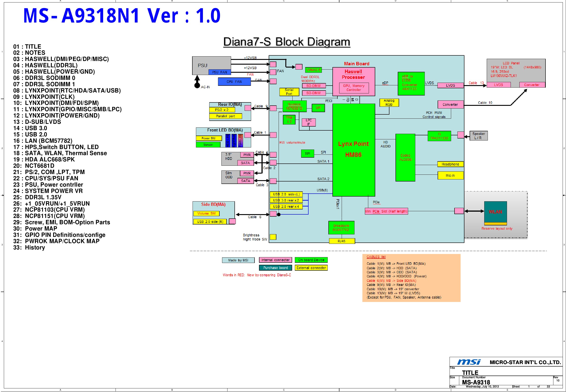Click the 'eDP to LVDS Converter ANX1122' block
The height and width of the screenshot is (392, 566).
click(x=411, y=84)
